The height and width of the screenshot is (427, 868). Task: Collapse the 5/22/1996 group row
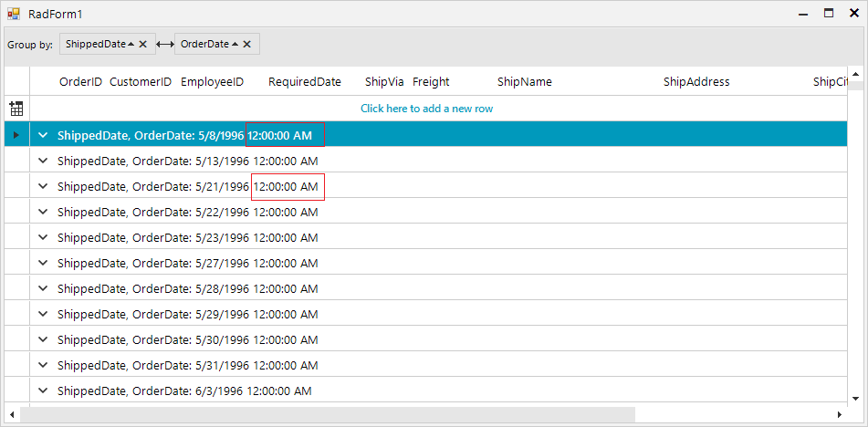click(43, 212)
